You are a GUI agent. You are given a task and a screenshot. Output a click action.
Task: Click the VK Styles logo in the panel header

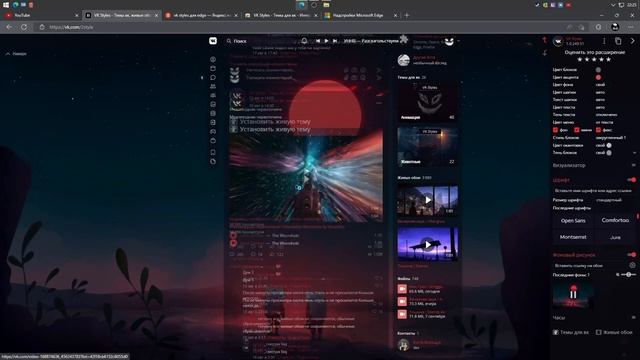point(558,41)
